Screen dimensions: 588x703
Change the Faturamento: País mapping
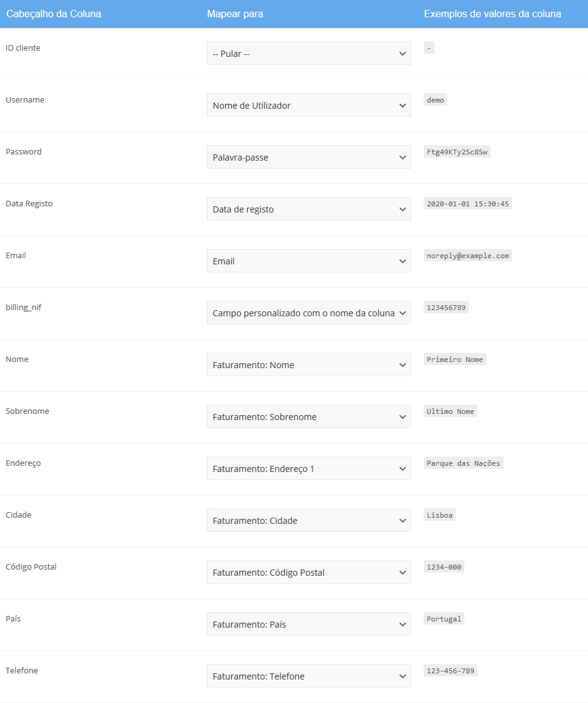coord(309,624)
